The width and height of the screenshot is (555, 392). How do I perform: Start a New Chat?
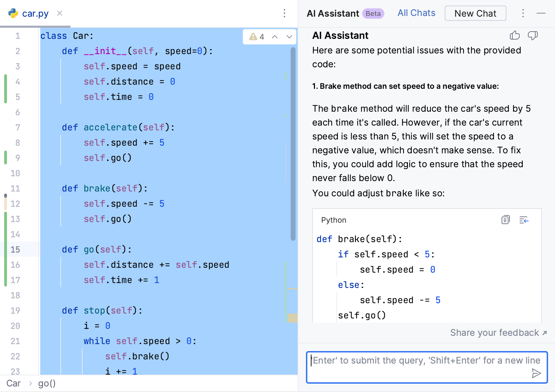tap(475, 13)
